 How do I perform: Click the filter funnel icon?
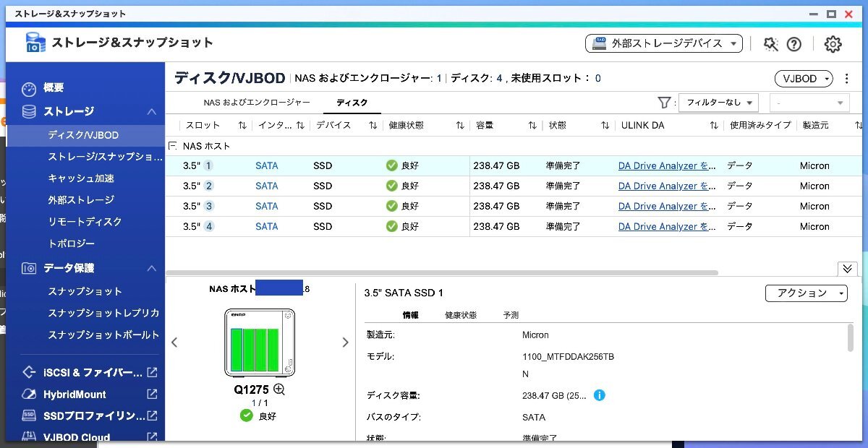(x=663, y=103)
